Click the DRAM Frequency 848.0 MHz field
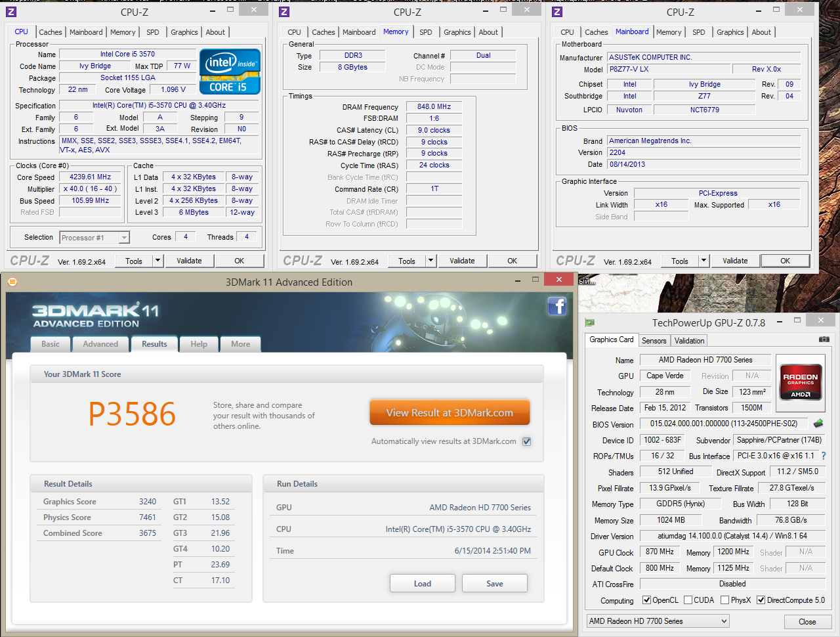Screen dimensions: 840x637 434,106
